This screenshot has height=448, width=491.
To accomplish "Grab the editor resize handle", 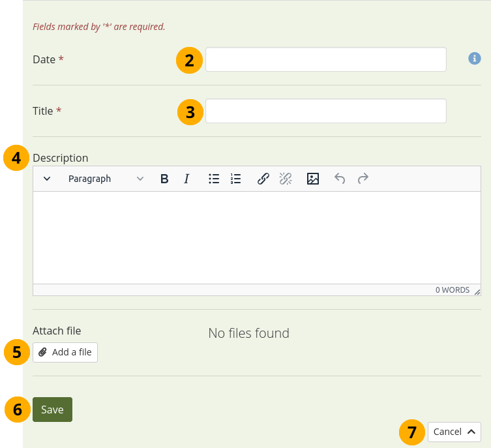I will [x=477, y=291].
